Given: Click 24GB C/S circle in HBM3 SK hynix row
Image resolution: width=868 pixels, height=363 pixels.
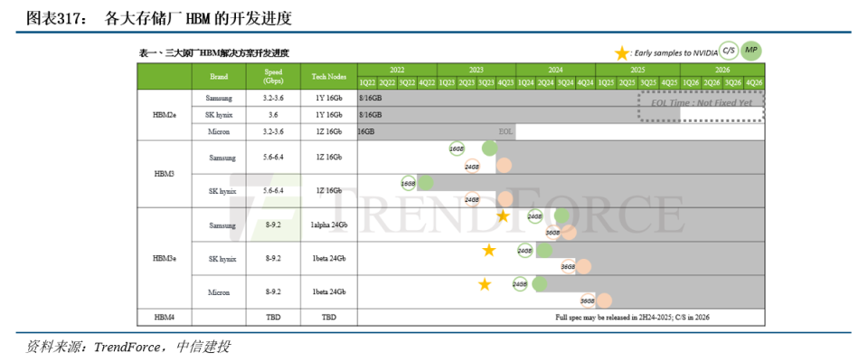Looking at the screenshot, I should click(472, 199).
